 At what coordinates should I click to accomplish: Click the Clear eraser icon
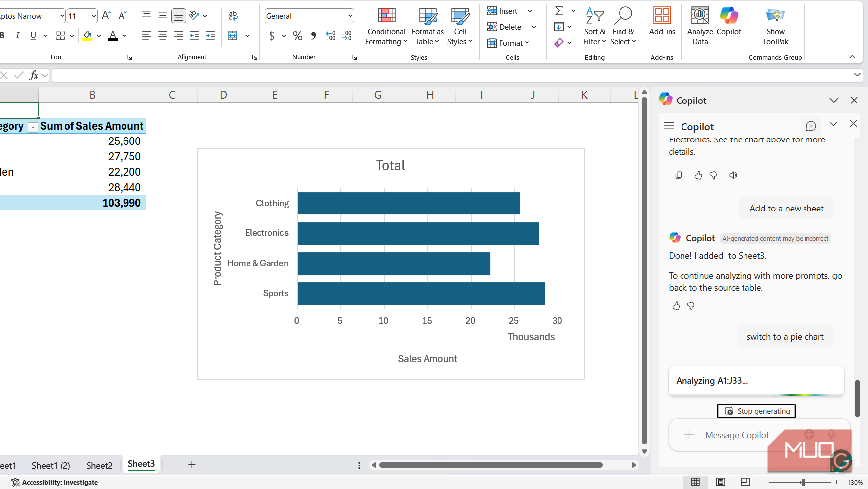[x=559, y=43]
